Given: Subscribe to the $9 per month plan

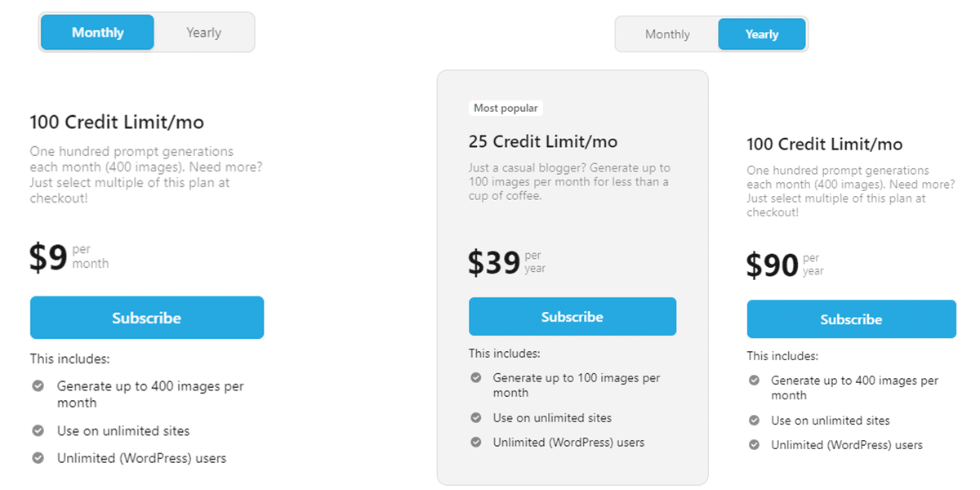Looking at the screenshot, I should coord(147,318).
